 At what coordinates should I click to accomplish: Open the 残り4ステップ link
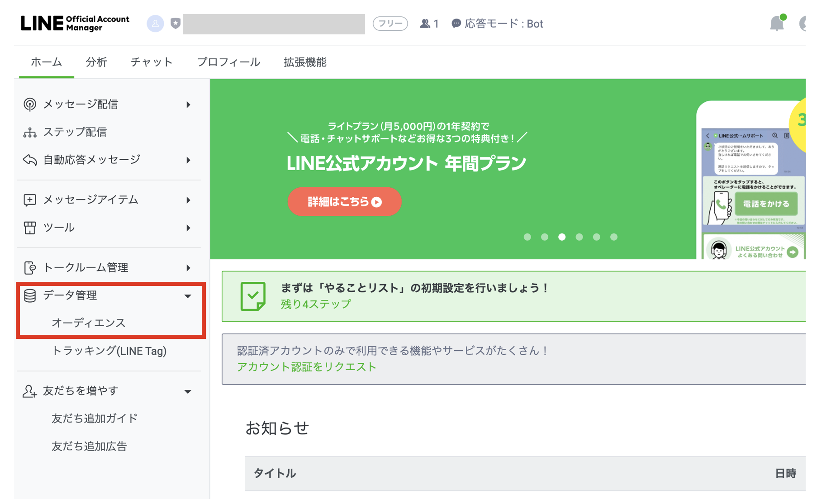(316, 304)
